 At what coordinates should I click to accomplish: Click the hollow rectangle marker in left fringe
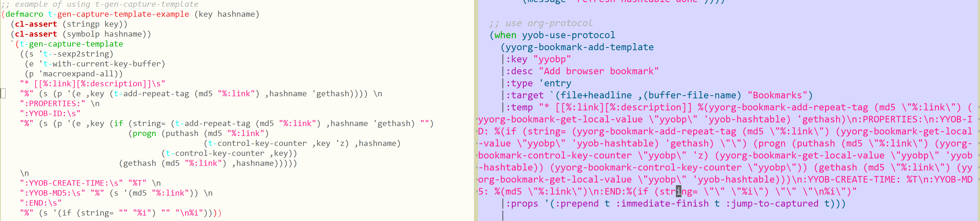[x=3, y=94]
